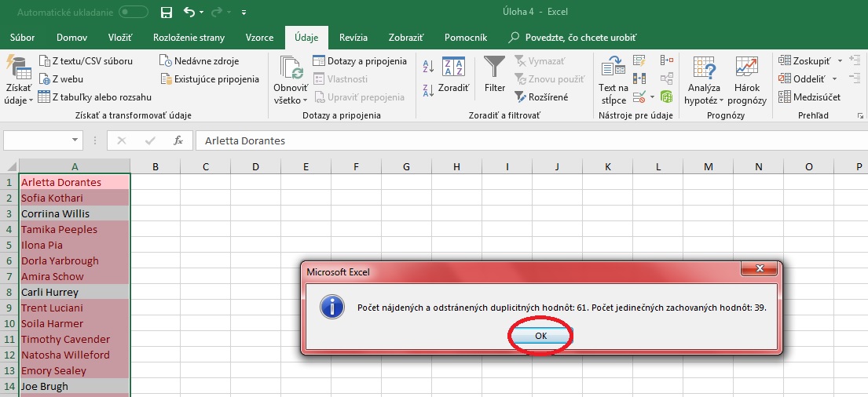This screenshot has height=397, width=868.
Task: Select cell with Timothy Cavender
Action: (x=75, y=340)
